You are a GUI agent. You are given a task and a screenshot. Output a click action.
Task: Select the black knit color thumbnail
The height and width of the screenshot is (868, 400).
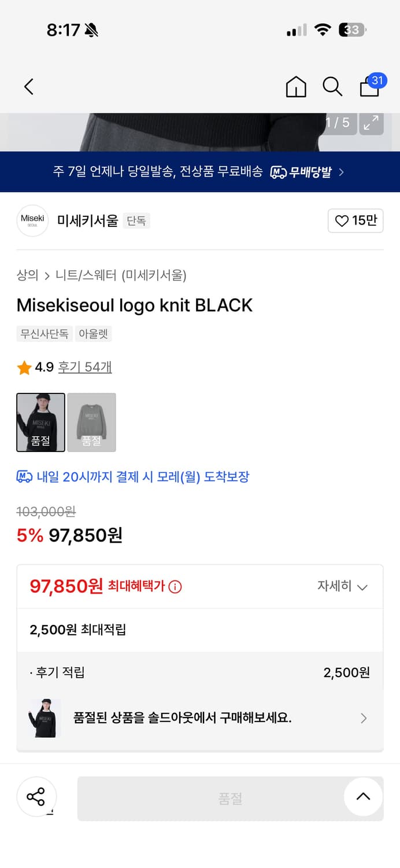tap(40, 422)
